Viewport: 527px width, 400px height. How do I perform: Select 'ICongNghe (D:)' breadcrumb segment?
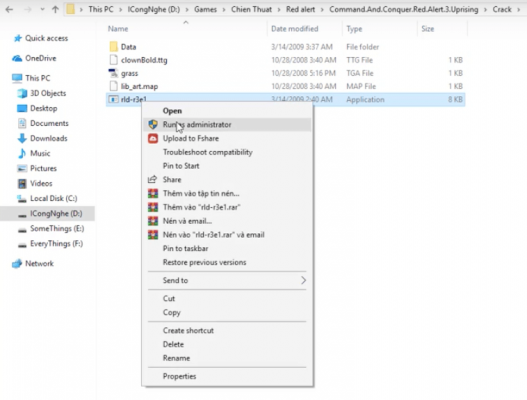point(154,9)
